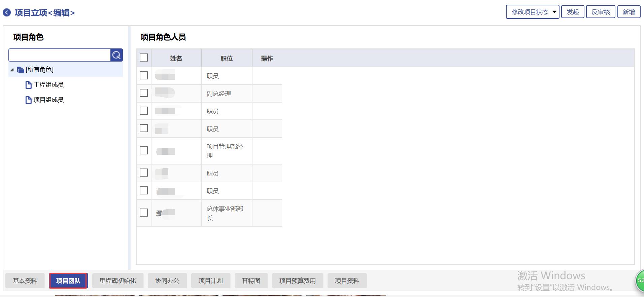Click the document icon beside 工程组成员
This screenshot has height=297, width=644.
(29, 85)
